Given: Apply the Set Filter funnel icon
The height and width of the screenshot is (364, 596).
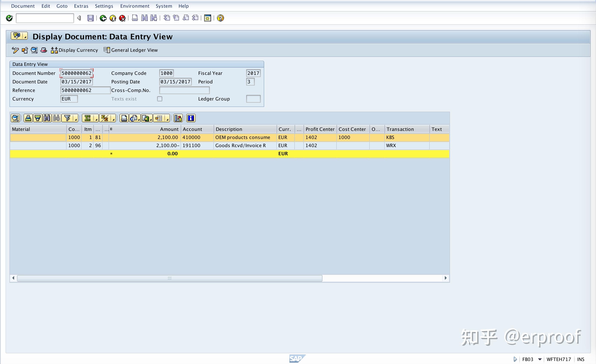Looking at the screenshot, I should pyautogui.click(x=67, y=118).
